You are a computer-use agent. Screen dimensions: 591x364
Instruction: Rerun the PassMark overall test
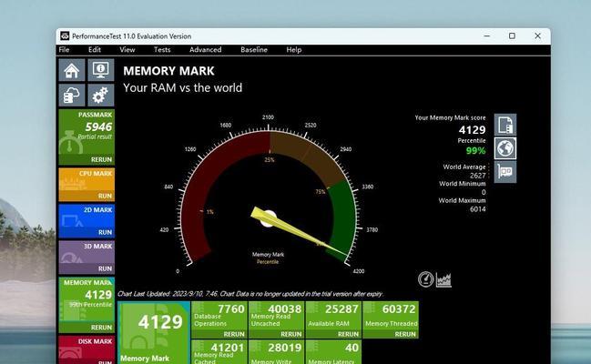[x=101, y=160]
